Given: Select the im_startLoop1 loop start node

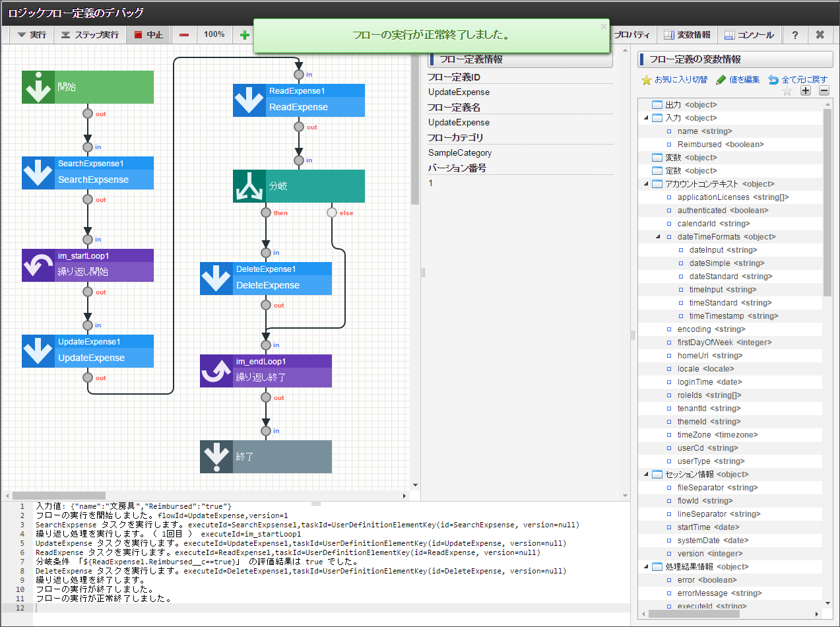Looking at the screenshot, I should point(88,265).
